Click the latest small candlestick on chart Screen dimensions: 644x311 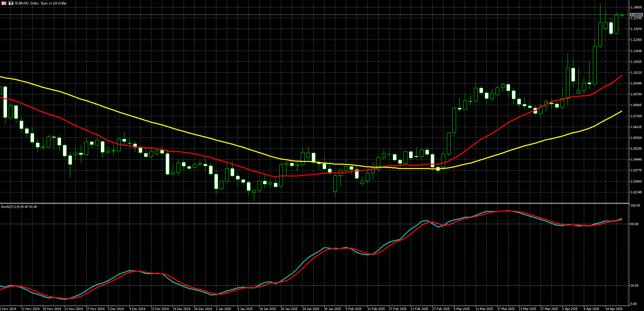622,15
